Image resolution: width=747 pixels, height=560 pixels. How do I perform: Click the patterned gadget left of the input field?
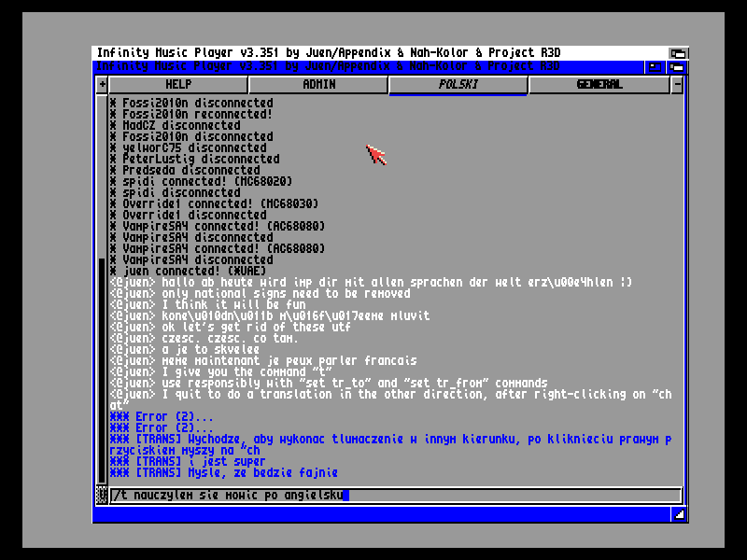pyautogui.click(x=102, y=496)
